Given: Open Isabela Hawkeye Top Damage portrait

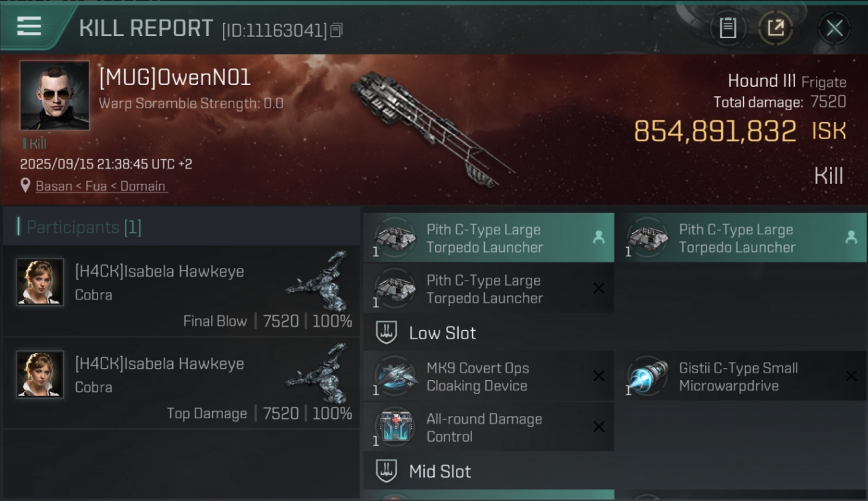Looking at the screenshot, I should [x=40, y=374].
